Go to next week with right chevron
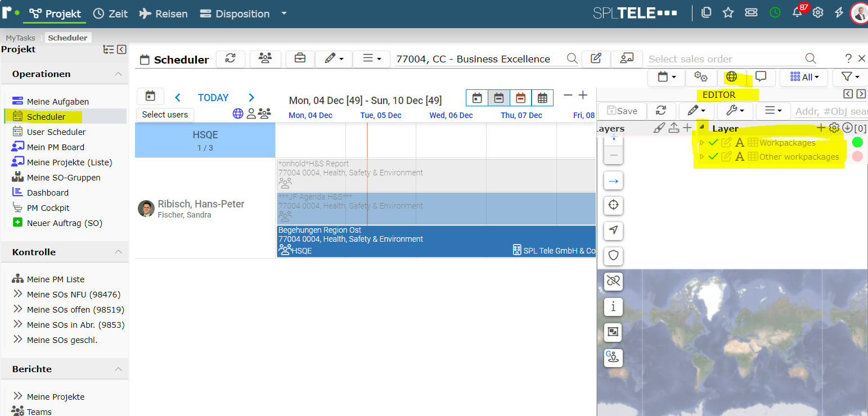The width and height of the screenshot is (868, 416). pos(251,98)
